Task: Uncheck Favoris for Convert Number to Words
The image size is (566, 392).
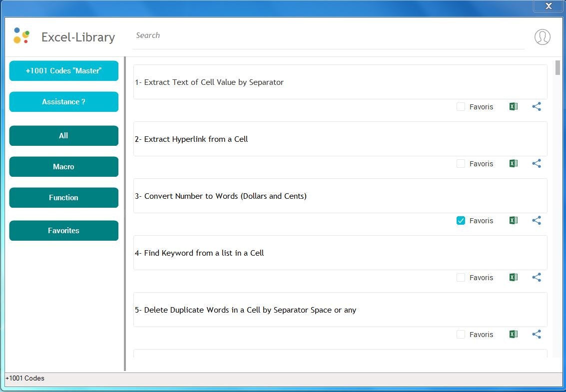Action: pyautogui.click(x=460, y=220)
